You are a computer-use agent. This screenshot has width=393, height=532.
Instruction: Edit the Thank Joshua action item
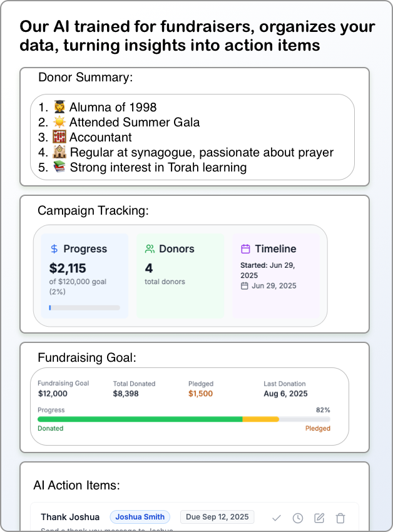click(319, 518)
